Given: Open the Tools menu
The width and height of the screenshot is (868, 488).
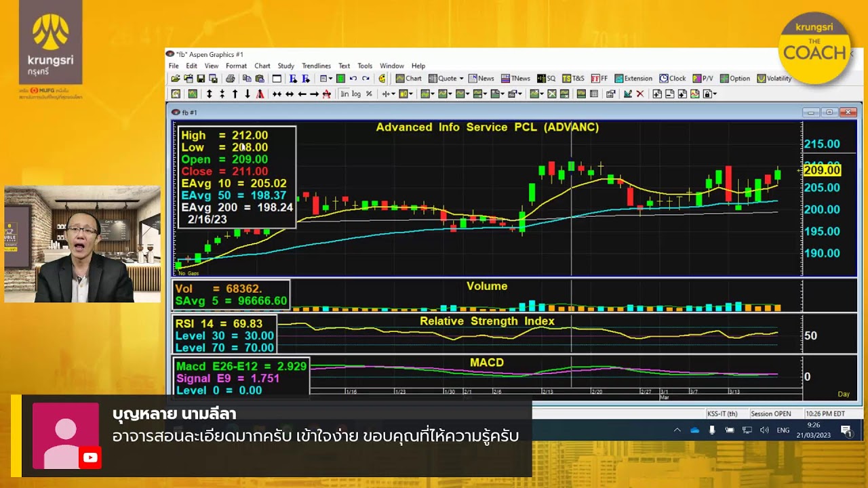Looking at the screenshot, I should 365,66.
